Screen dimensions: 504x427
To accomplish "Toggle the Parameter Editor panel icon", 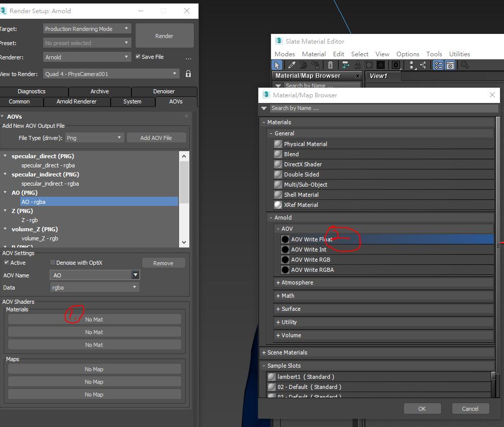I will click(x=450, y=65).
